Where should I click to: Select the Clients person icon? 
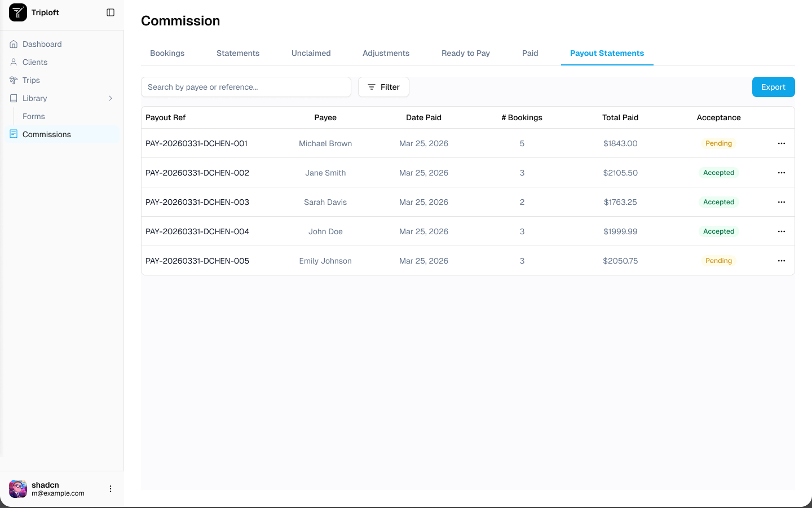(14, 62)
